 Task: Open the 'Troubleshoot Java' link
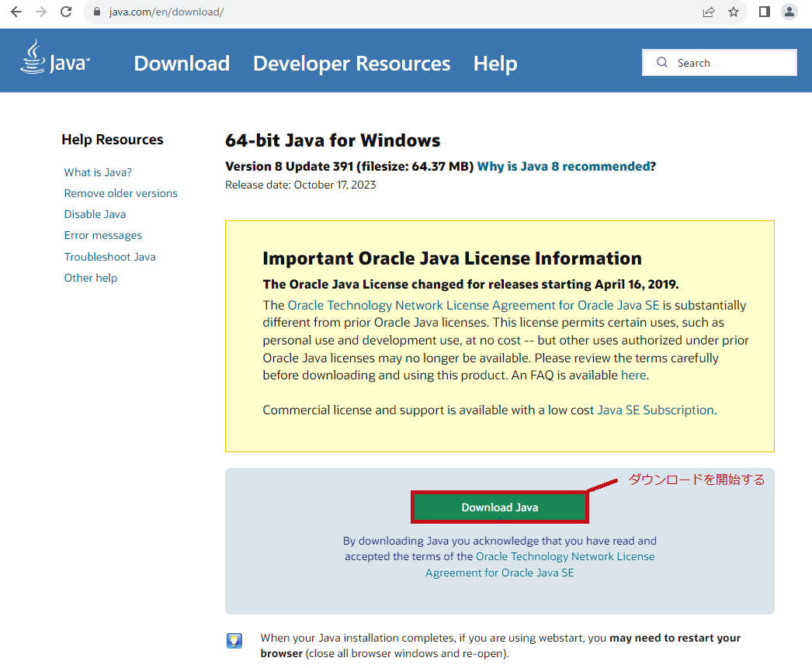tap(109, 257)
